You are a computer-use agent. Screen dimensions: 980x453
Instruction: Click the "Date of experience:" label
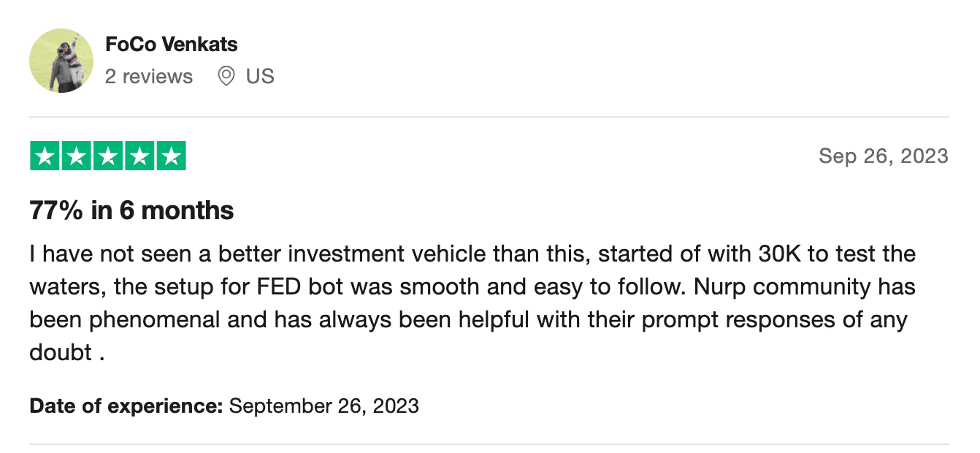126,406
